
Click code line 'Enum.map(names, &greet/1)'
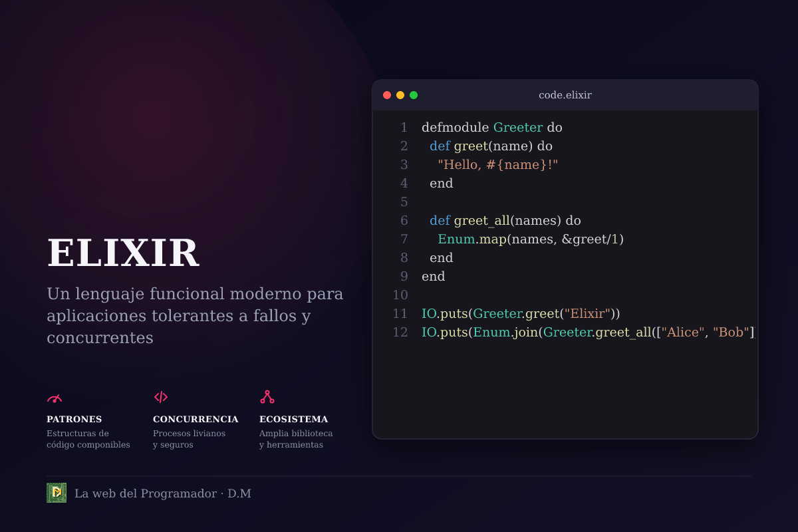pyautogui.click(x=531, y=239)
